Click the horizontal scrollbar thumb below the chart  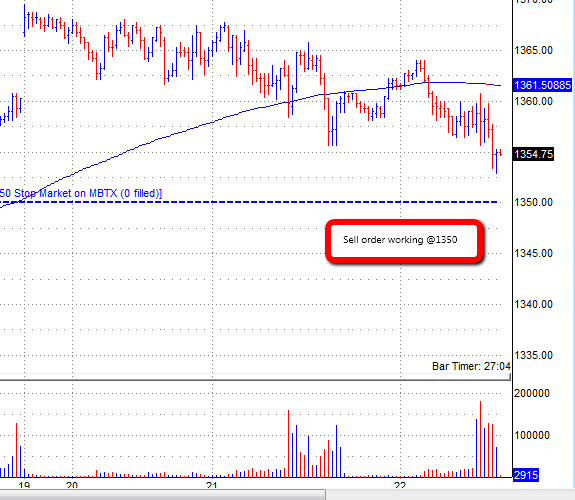pyautogui.click(x=162, y=495)
